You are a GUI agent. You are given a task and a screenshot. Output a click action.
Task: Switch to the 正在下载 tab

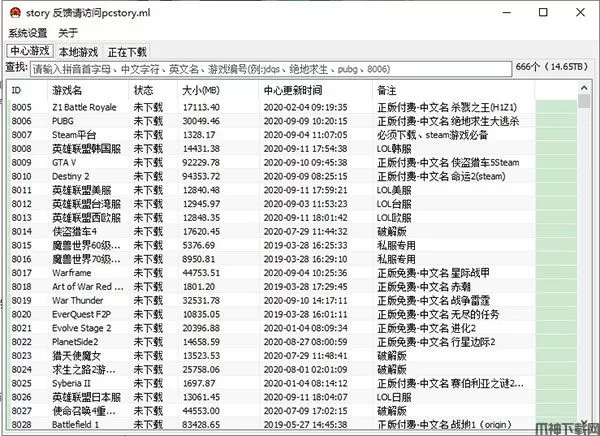coord(127,52)
